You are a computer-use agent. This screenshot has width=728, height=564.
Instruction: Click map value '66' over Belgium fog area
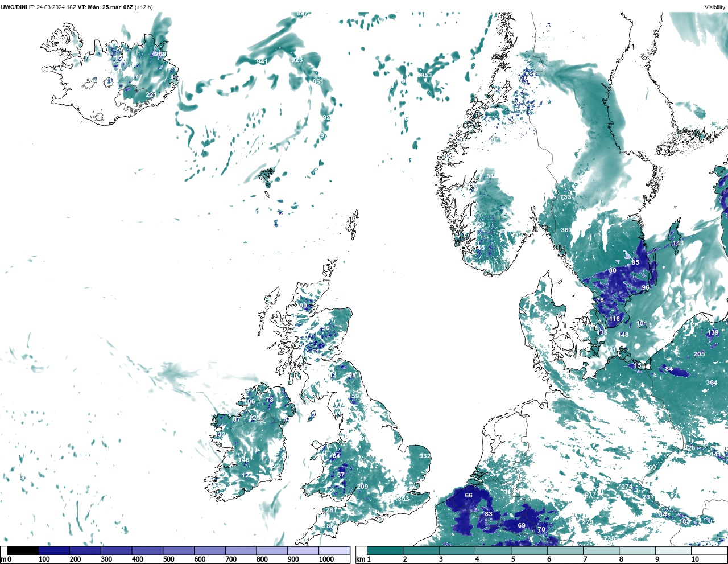coord(469,495)
